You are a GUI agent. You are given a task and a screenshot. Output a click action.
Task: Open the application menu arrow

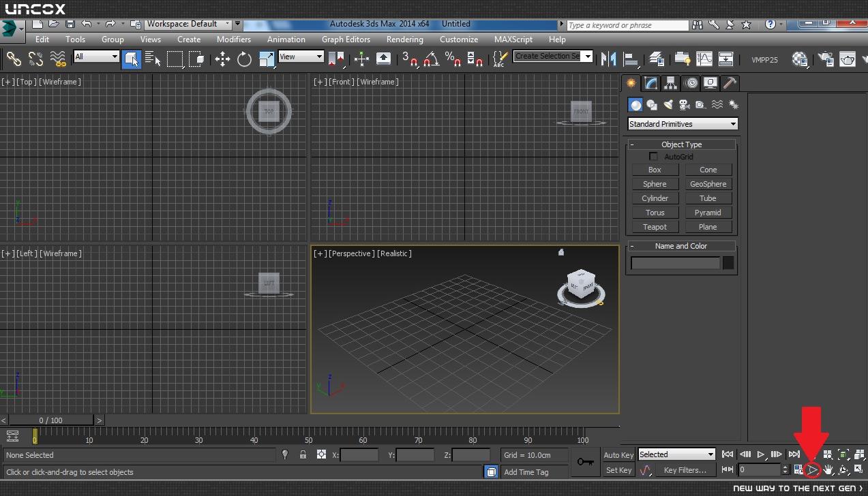(22, 30)
